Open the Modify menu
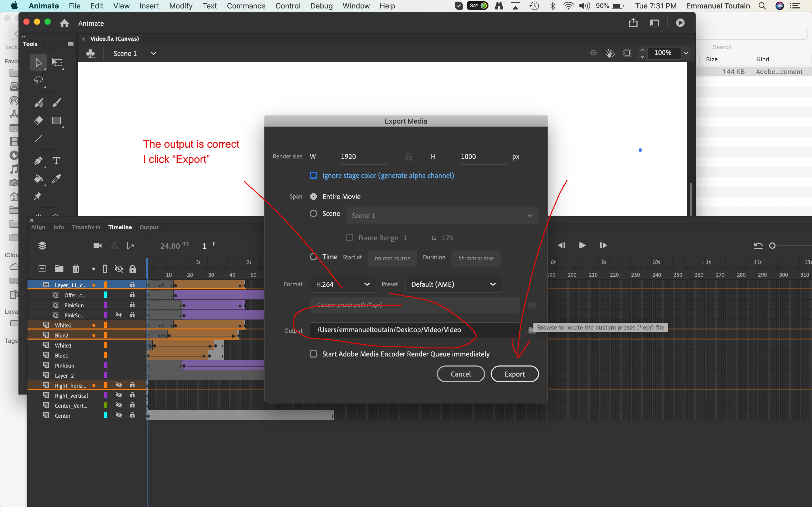Viewport: 812px width, 507px height. tap(181, 6)
